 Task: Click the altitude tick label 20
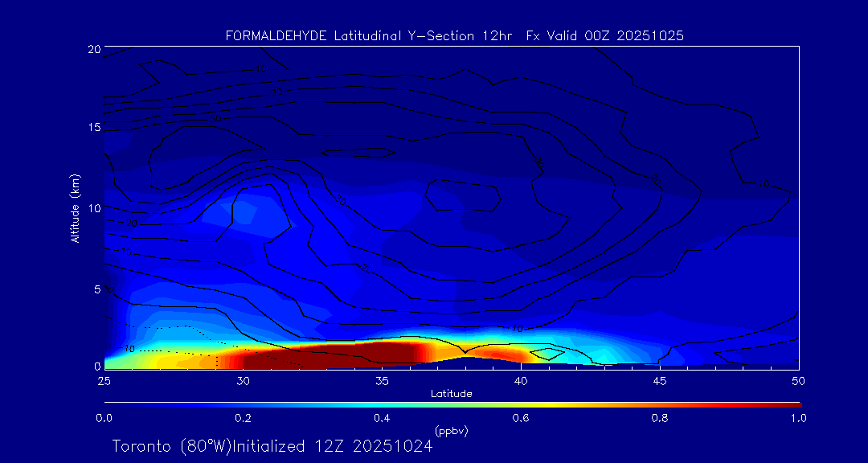coord(92,49)
